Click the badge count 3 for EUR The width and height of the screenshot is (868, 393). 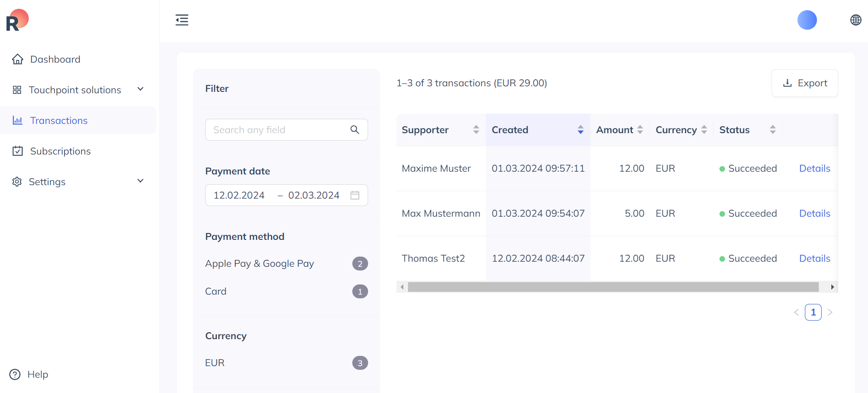point(360,363)
